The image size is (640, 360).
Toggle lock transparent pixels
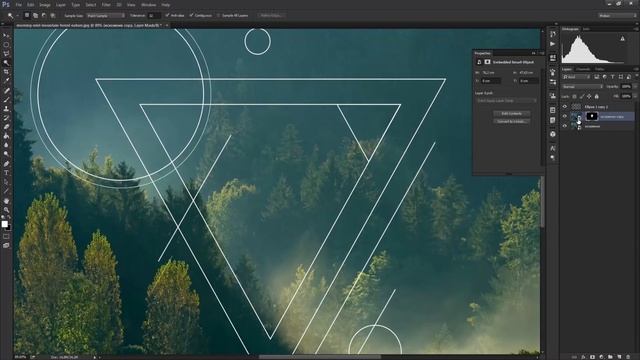pos(574,96)
